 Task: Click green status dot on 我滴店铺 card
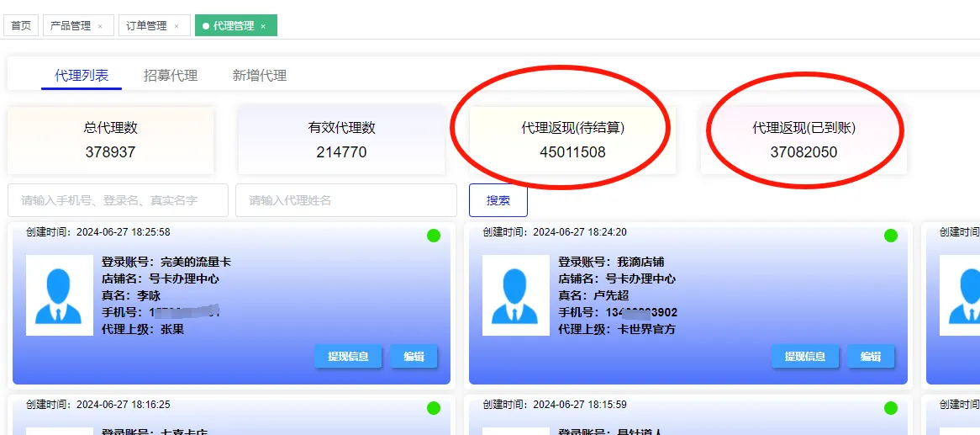[x=890, y=236]
